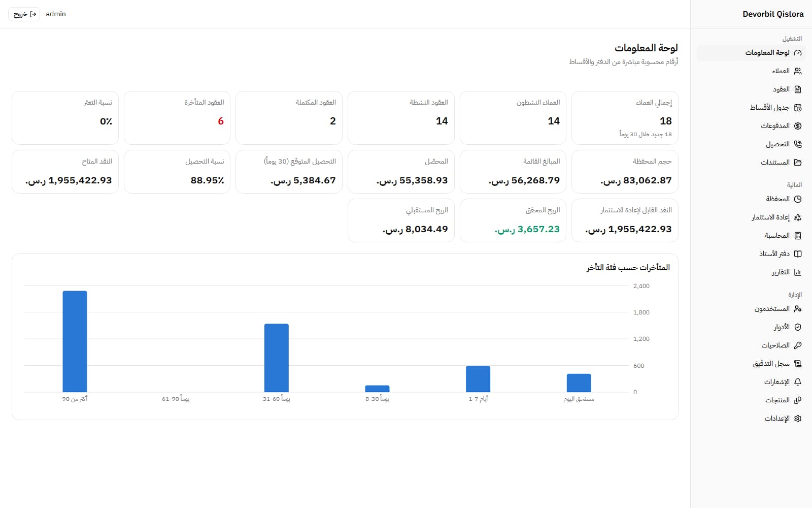Click the العقود النشطة card label
Screen dimensions: 812x508
pyautogui.click(x=429, y=103)
